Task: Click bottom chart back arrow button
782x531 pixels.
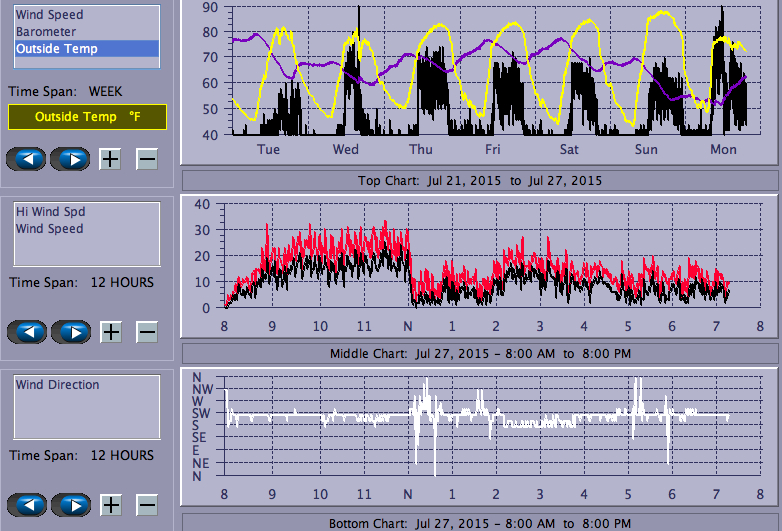Action: [26, 504]
